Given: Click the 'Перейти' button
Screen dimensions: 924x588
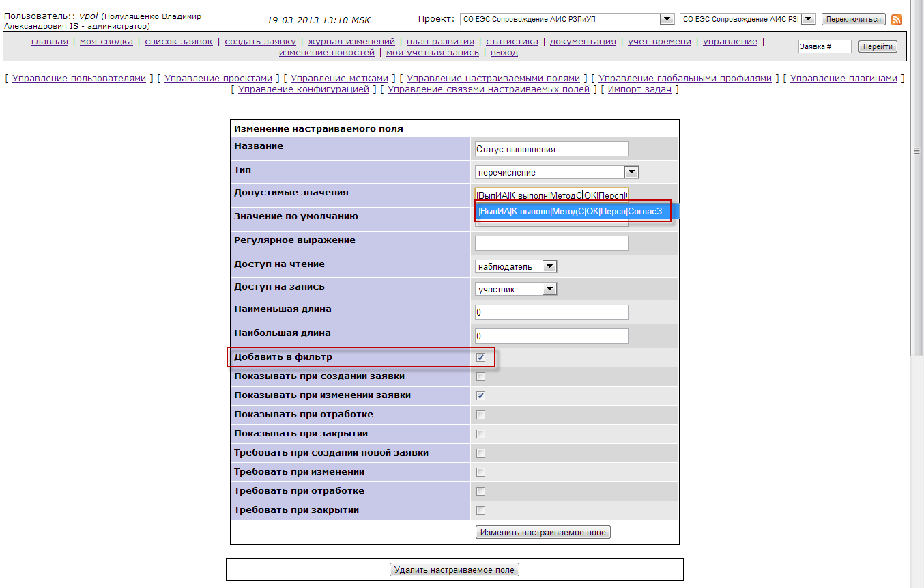Looking at the screenshot, I should [x=877, y=46].
